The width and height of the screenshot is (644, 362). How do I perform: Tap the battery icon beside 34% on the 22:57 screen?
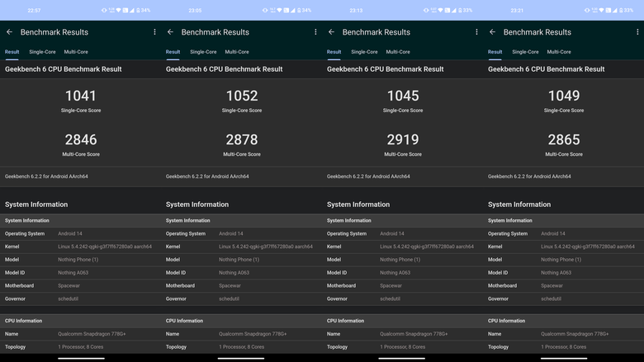pyautogui.click(x=138, y=10)
